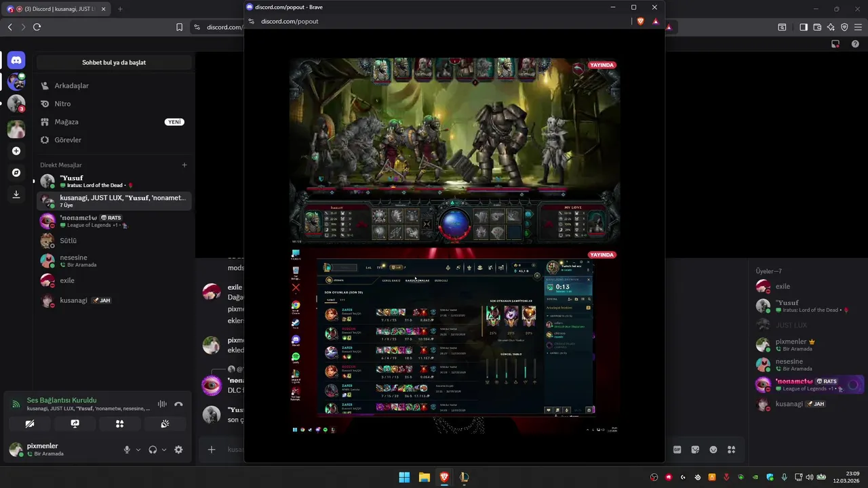The height and width of the screenshot is (488, 868).
Task: Toggle Brave sidebar panel icon
Action: pyautogui.click(x=804, y=27)
